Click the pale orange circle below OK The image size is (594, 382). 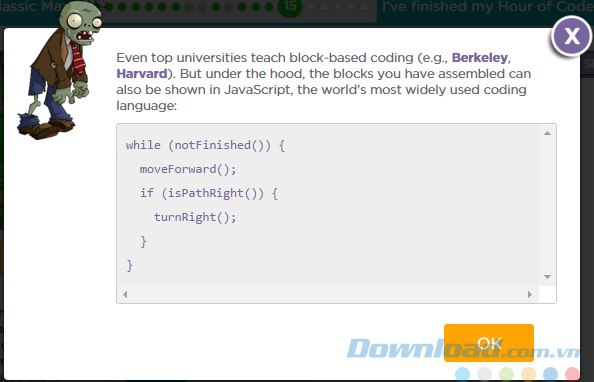pyautogui.click(x=528, y=374)
